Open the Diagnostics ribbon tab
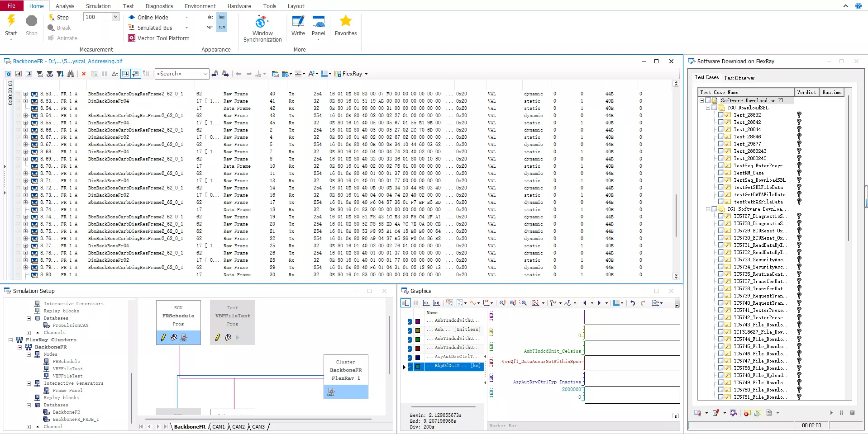The image size is (868, 434). [x=159, y=6]
